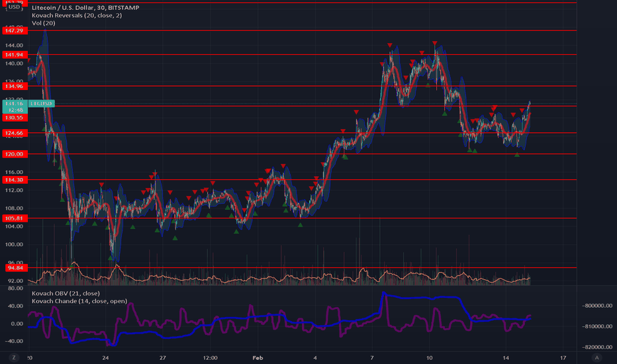The image size is (617, 364).
Task: Click the 144.00 price scale value
Action: coord(14,45)
